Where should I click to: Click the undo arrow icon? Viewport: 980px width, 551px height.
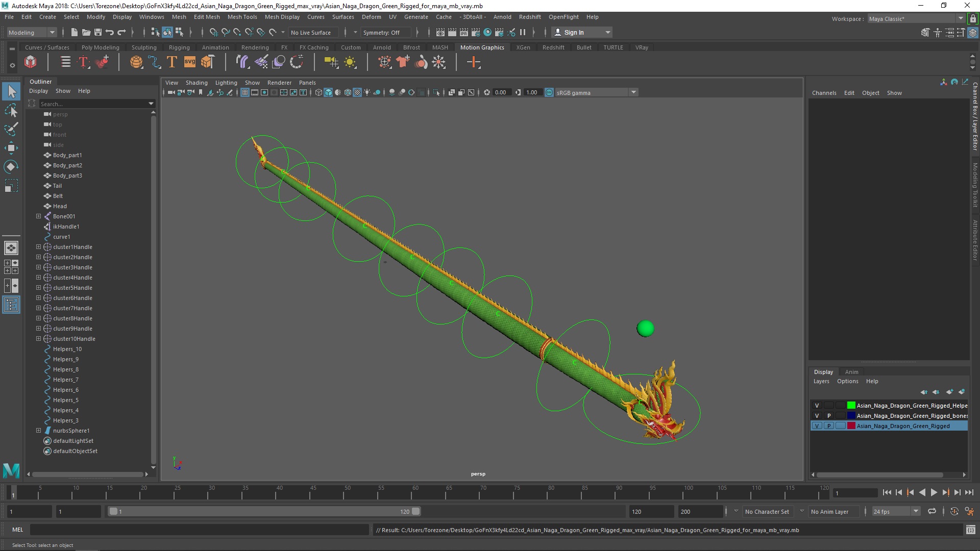click(110, 32)
